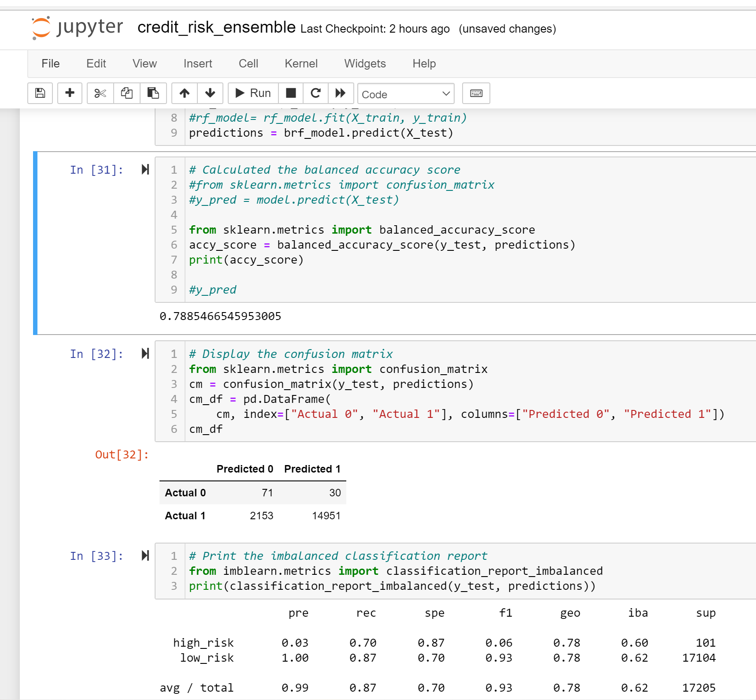Screen dimensions: 756x700
Task: Paste cells below using the paste icon
Action: tap(153, 93)
